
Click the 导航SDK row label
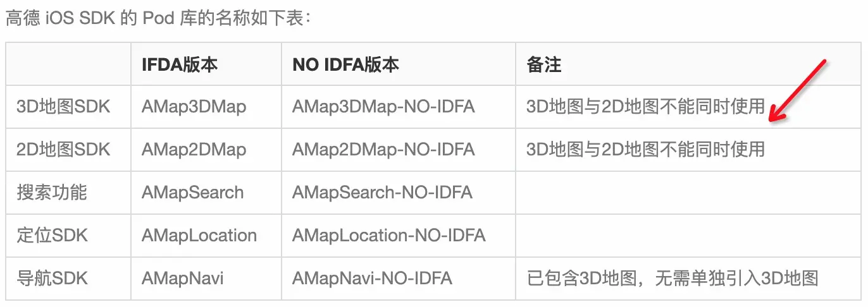pos(52,278)
